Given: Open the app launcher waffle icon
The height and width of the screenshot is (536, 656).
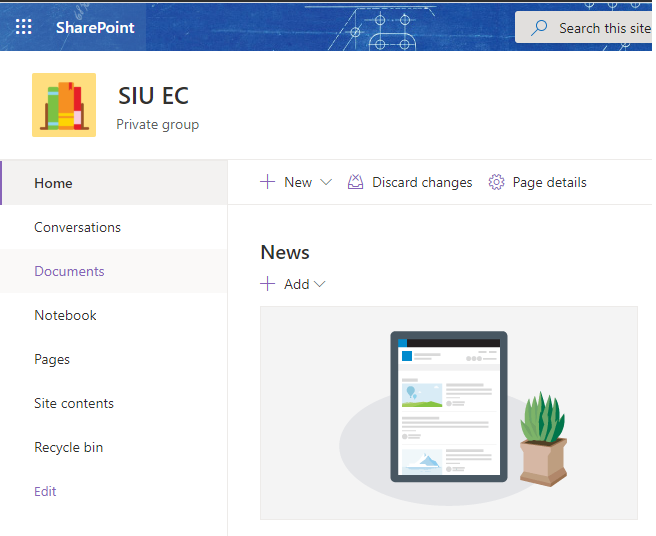Looking at the screenshot, I should pos(23,27).
